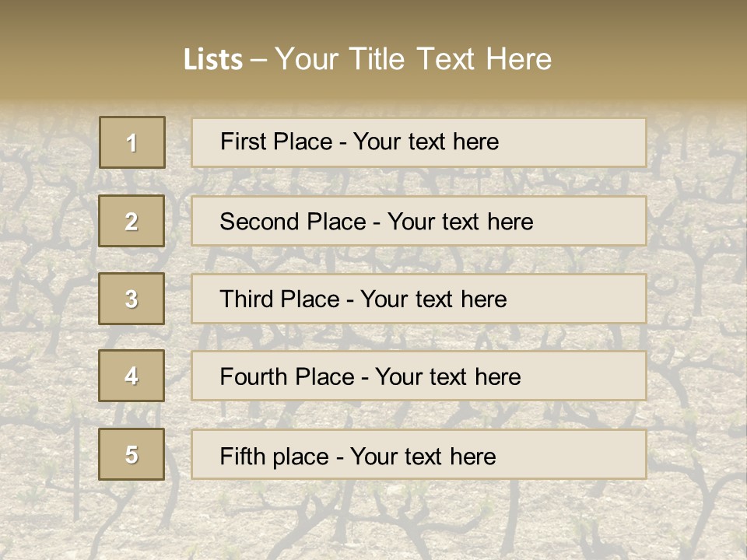
Task: Select the number 2 box
Action: tap(132, 221)
